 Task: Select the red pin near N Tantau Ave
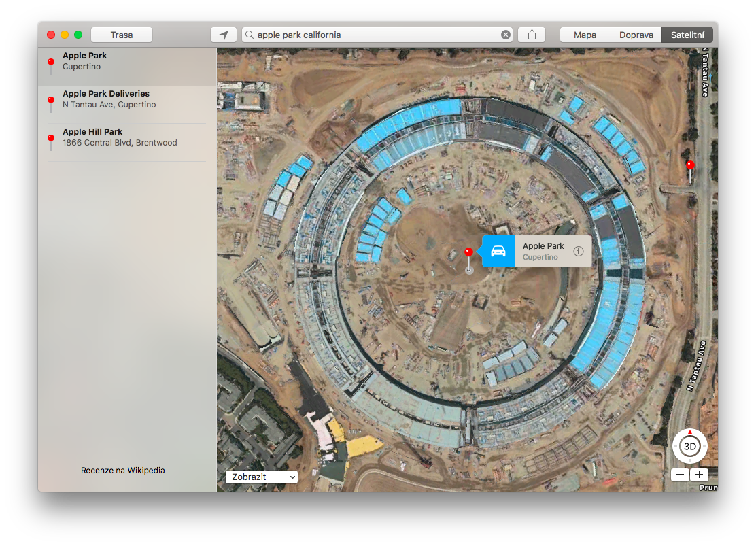coord(691,165)
